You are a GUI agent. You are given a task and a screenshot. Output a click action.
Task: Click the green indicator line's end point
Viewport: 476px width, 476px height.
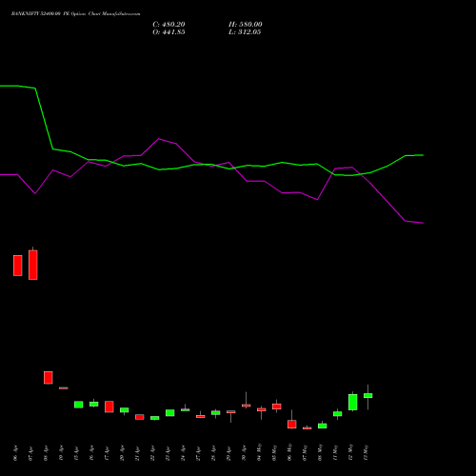click(423, 155)
